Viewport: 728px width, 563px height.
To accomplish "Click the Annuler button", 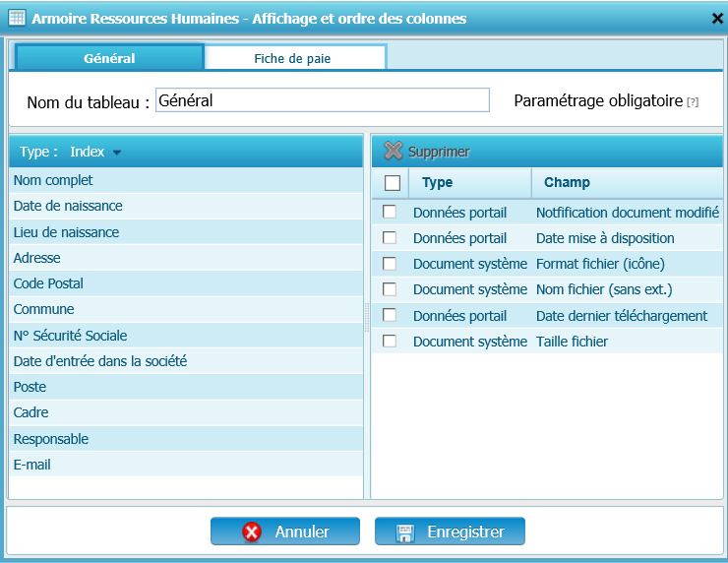I will [x=285, y=532].
